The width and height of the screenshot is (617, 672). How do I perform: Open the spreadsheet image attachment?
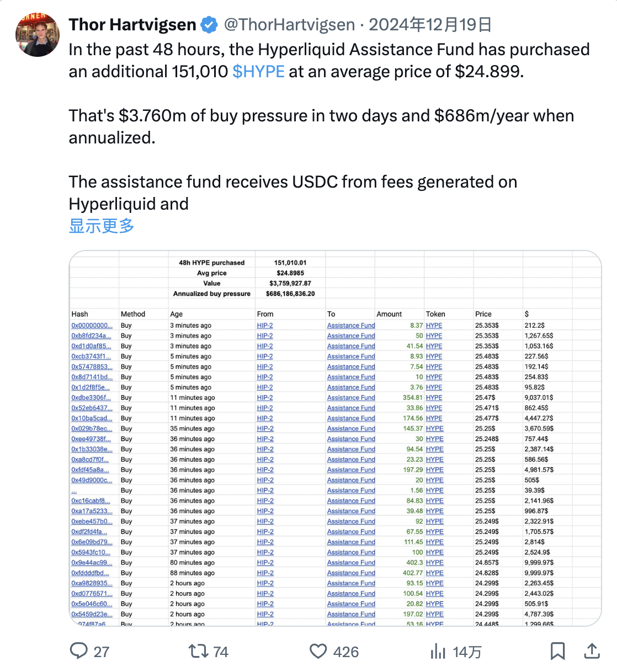(335, 438)
